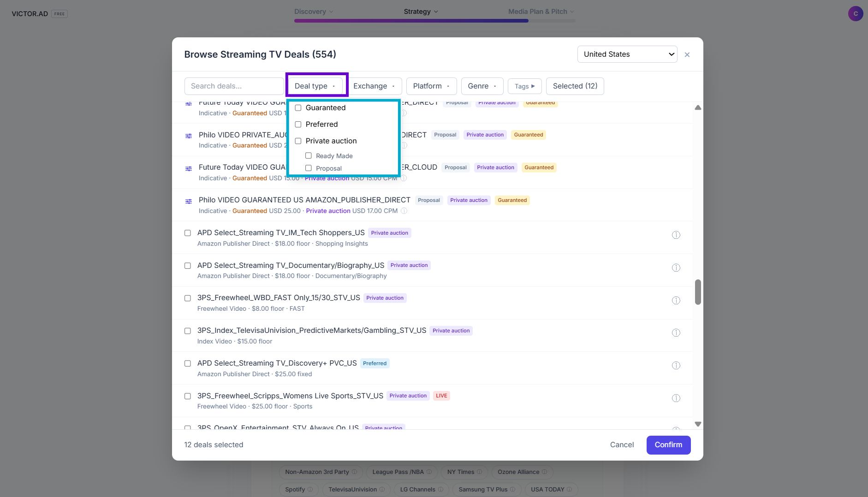Cancel the deal selection
This screenshot has height=497, width=868.
(622, 445)
